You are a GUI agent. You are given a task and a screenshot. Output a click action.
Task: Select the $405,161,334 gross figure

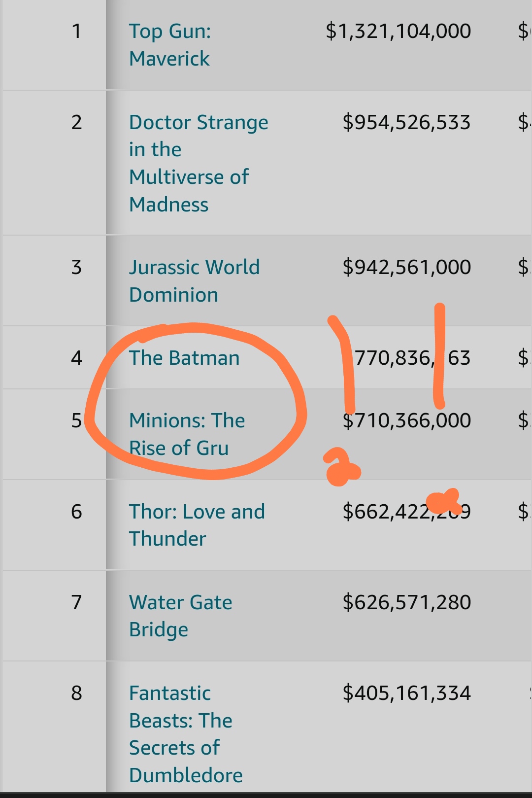click(406, 693)
